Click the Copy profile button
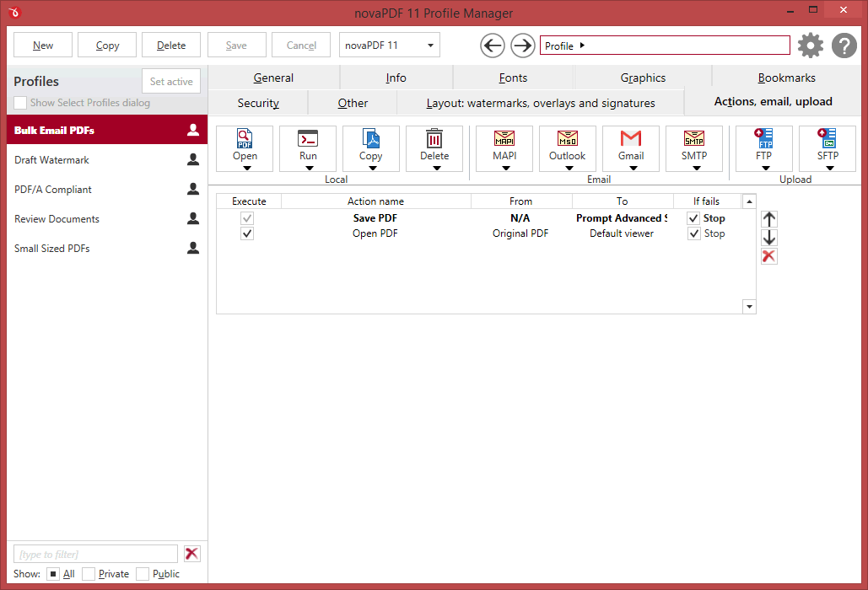 click(107, 46)
